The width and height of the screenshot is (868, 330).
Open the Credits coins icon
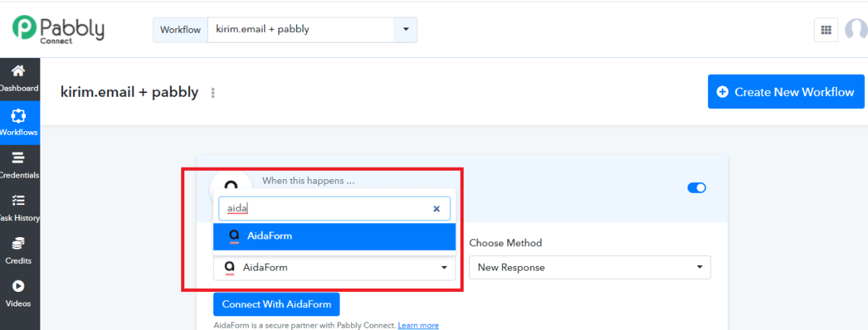pyautogui.click(x=18, y=243)
